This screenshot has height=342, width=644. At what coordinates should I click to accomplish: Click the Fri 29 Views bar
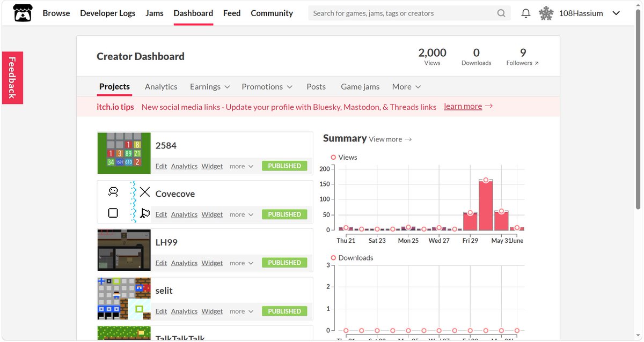pos(470,221)
